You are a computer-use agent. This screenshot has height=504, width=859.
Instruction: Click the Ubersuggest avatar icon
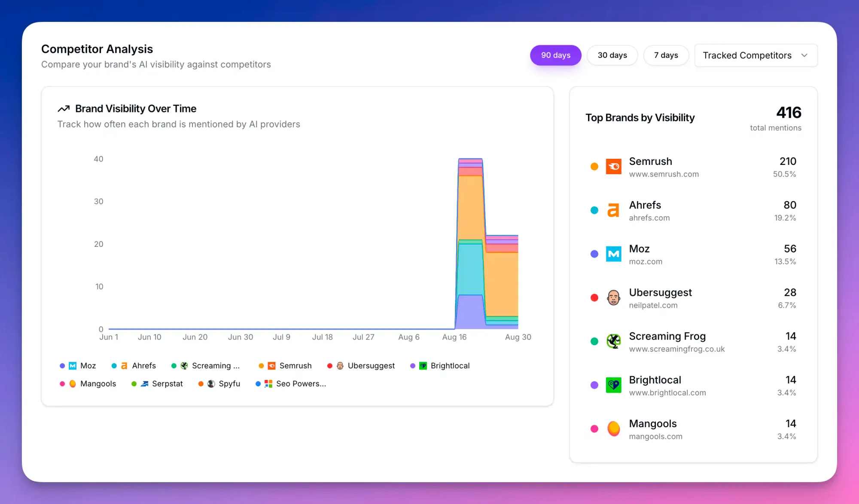(613, 298)
